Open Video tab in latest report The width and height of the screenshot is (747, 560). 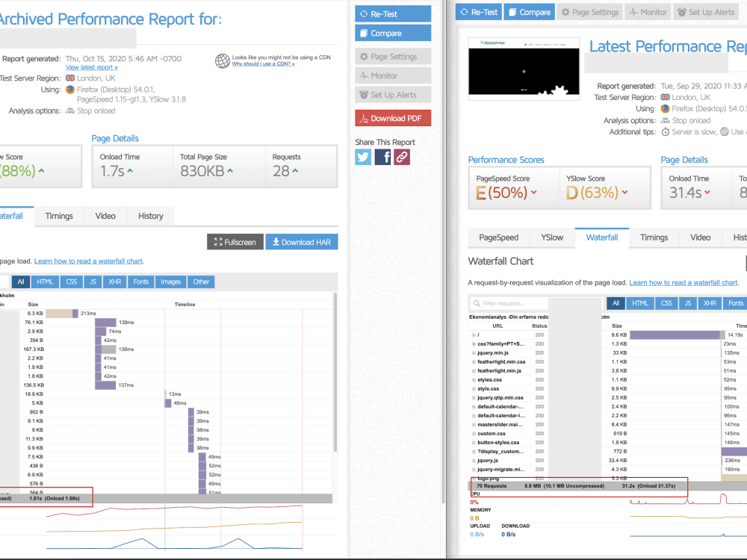(x=701, y=237)
